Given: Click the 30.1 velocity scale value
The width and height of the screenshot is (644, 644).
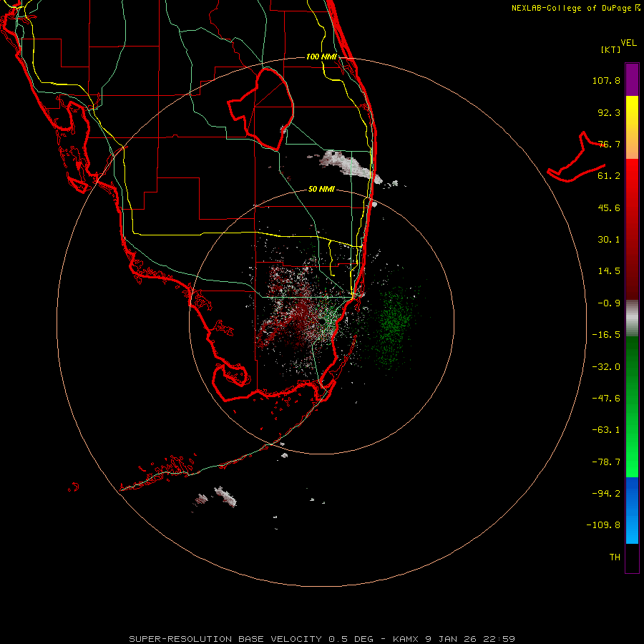Looking at the screenshot, I should click(x=609, y=240).
